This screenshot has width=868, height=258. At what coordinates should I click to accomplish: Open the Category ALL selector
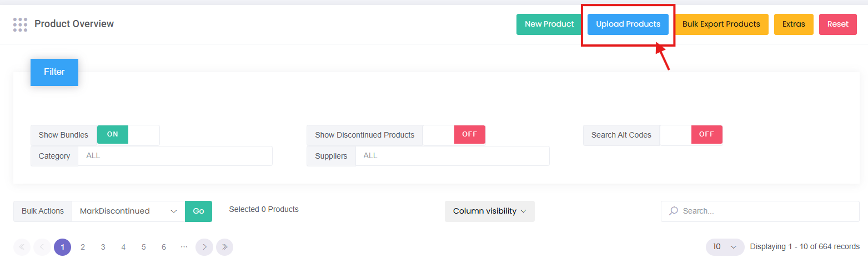pyautogui.click(x=175, y=156)
